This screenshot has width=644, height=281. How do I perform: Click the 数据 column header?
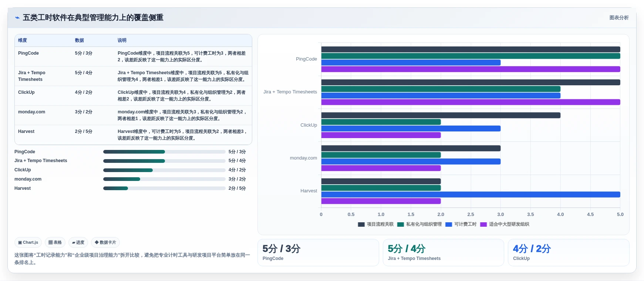click(x=80, y=40)
